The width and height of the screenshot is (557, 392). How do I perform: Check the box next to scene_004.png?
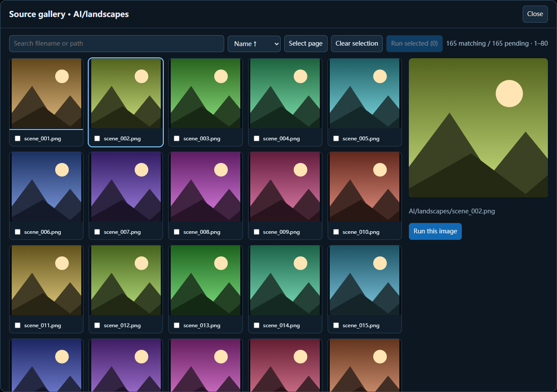(256, 139)
